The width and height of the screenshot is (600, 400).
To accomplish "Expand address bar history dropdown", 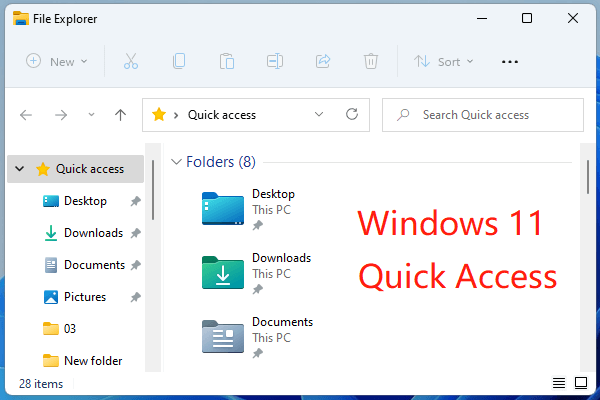I will (319, 114).
